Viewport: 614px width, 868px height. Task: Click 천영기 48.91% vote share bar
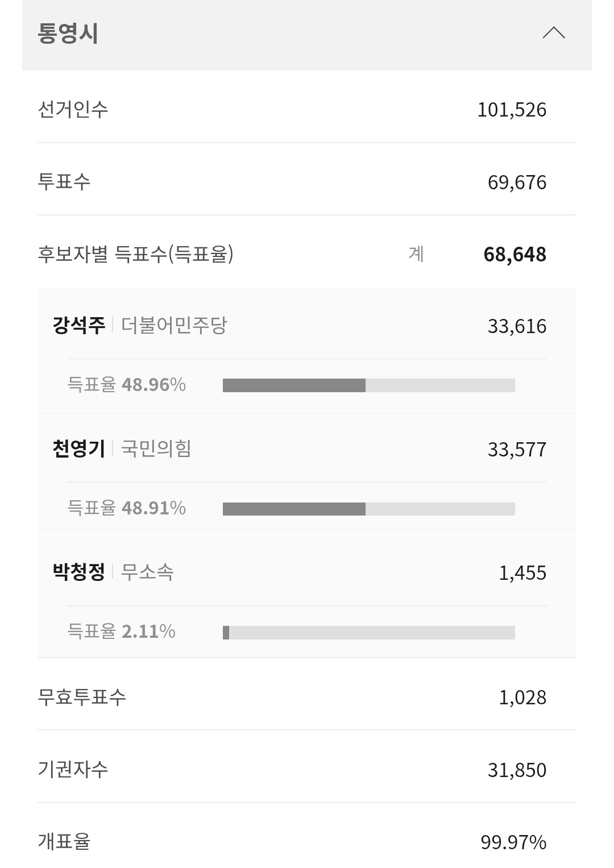tap(368, 509)
